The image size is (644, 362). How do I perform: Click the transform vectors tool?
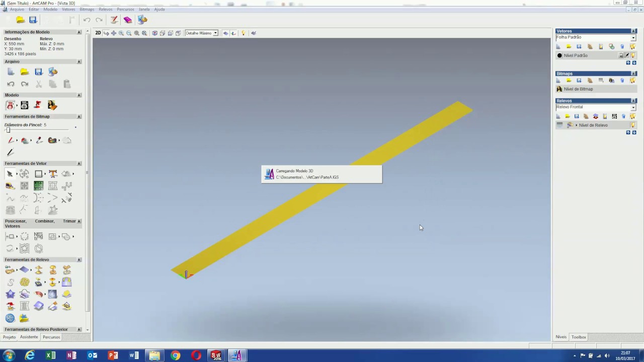(x=24, y=173)
